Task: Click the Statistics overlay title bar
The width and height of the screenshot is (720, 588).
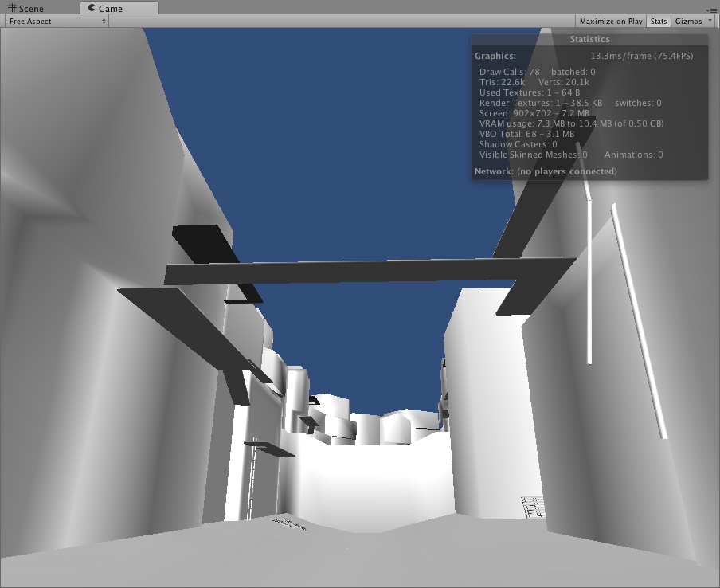Action: tap(589, 39)
